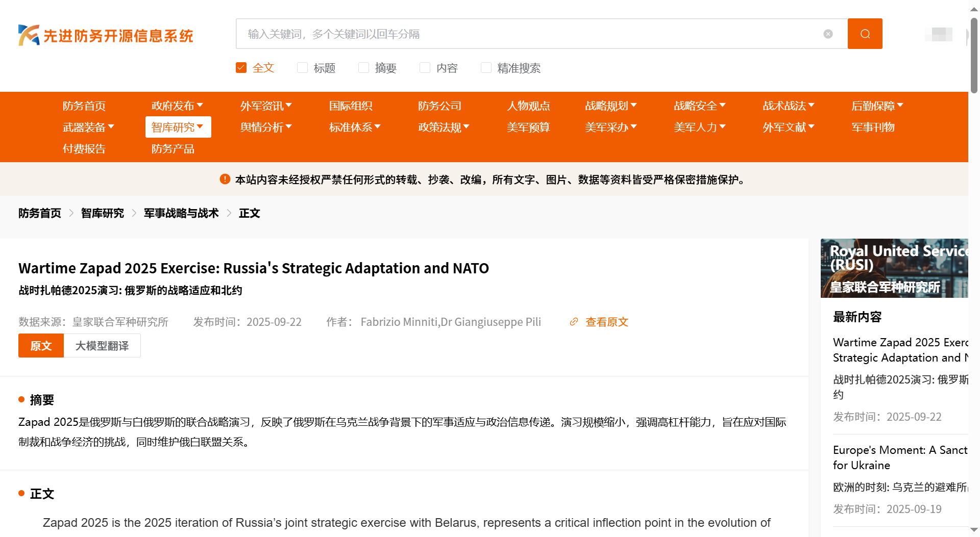Click the orange warning notice icon
This screenshot has width=980, height=537.
[225, 179]
